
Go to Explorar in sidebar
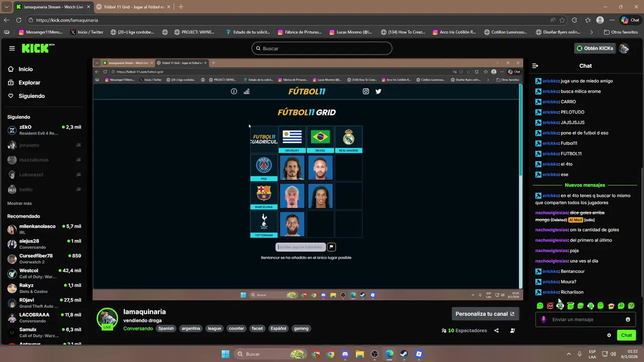[x=24, y=82]
